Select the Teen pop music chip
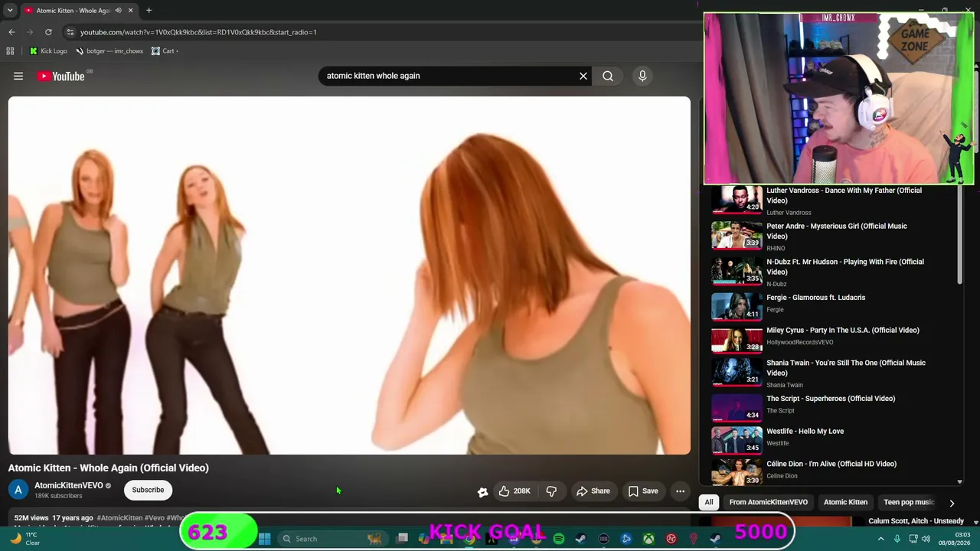Image resolution: width=980 pixels, height=551 pixels. (x=909, y=502)
